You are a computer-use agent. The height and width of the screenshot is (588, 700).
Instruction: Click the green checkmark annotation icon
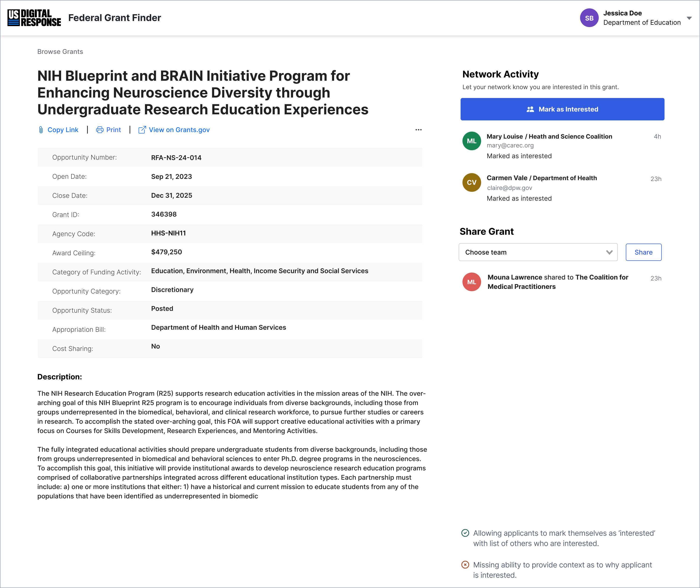[x=465, y=533]
